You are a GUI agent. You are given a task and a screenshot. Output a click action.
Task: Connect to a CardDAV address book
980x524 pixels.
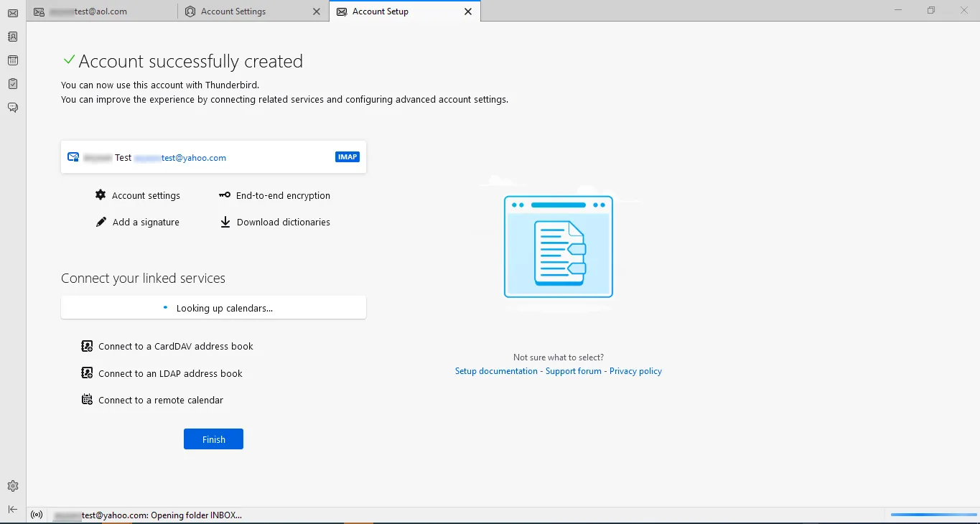pyautogui.click(x=175, y=347)
